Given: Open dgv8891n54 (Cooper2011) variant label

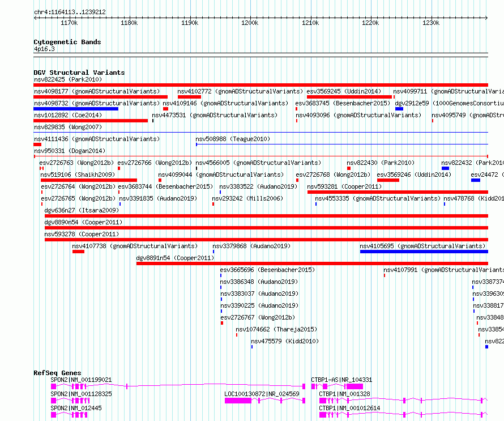Looking at the screenshot, I should pos(175,258).
